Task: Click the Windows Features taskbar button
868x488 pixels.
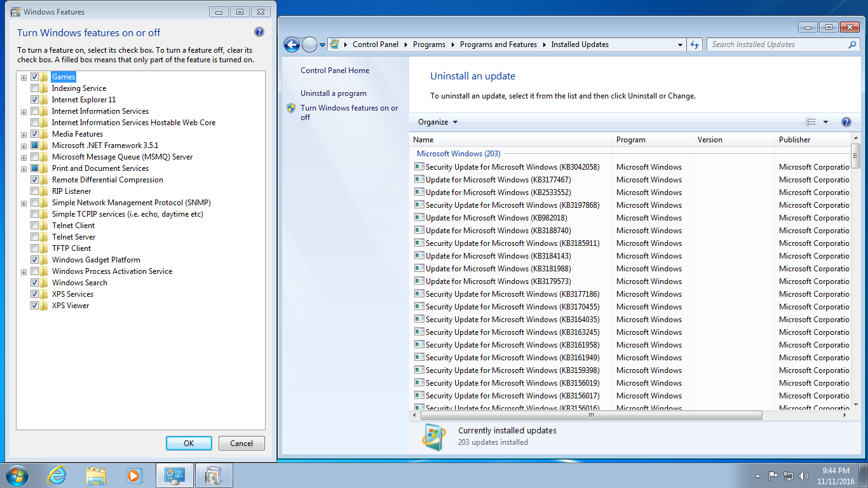Action: (x=214, y=475)
